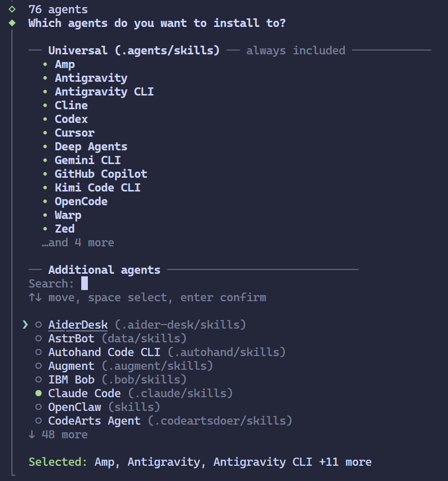Toggle the CodeArts Agent selection circle
This screenshot has height=481, width=448.
[x=39, y=421]
